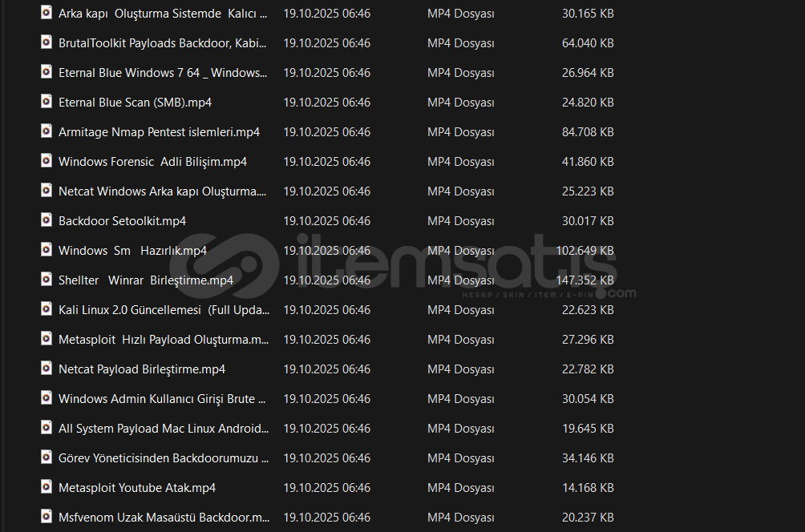This screenshot has height=532, width=805.
Task: Click the icon beside Armitage Nmap Pentest islemleri.mp4
Action: tap(47, 131)
